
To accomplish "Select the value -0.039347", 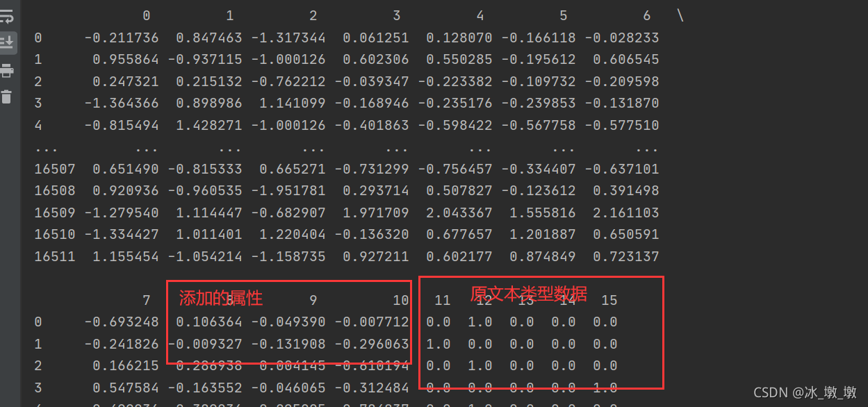I will [x=372, y=81].
